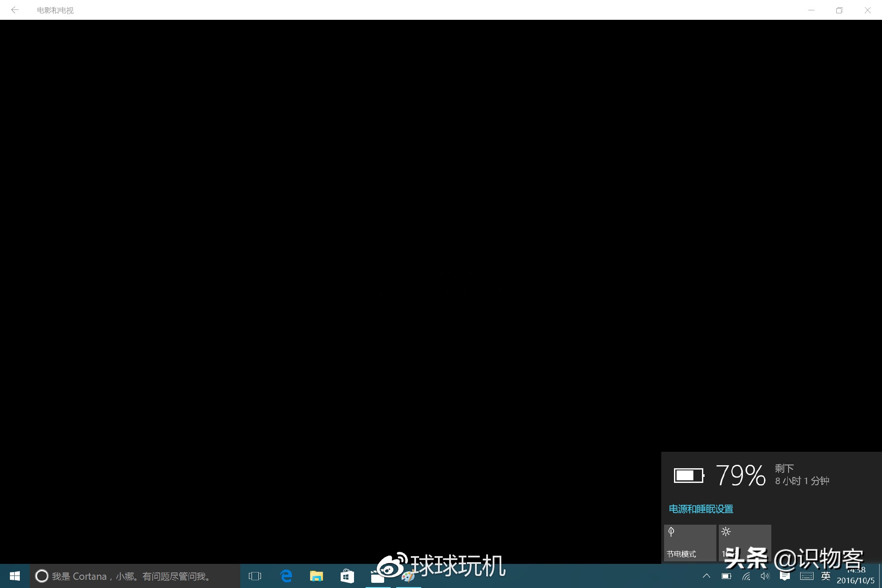Open the Wi-Fi network tray icon
Screen dimensions: 882x588
(746, 576)
